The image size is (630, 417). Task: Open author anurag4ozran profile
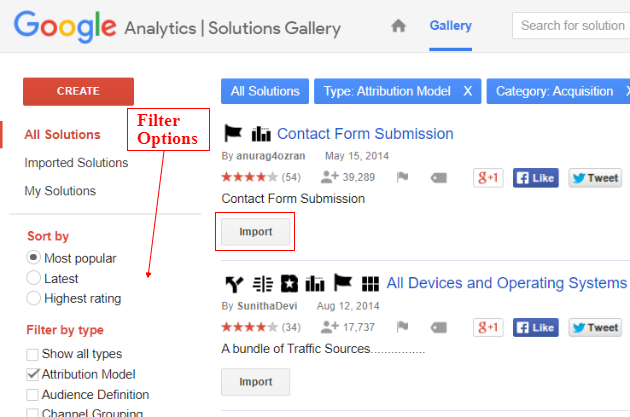[270, 156]
